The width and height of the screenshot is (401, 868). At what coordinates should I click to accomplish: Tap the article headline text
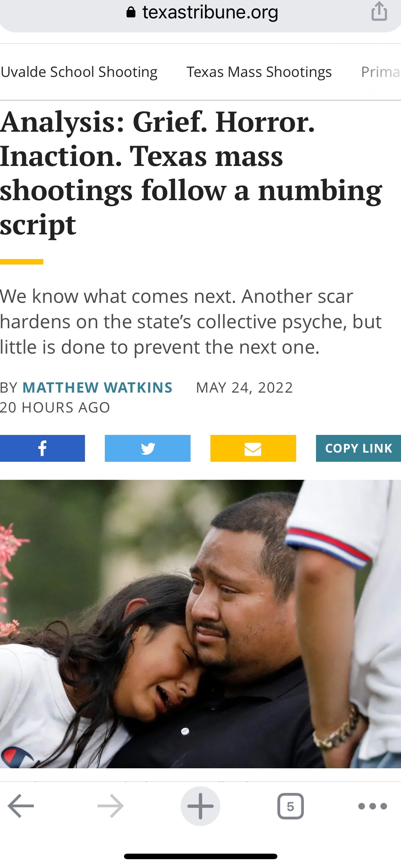191,173
